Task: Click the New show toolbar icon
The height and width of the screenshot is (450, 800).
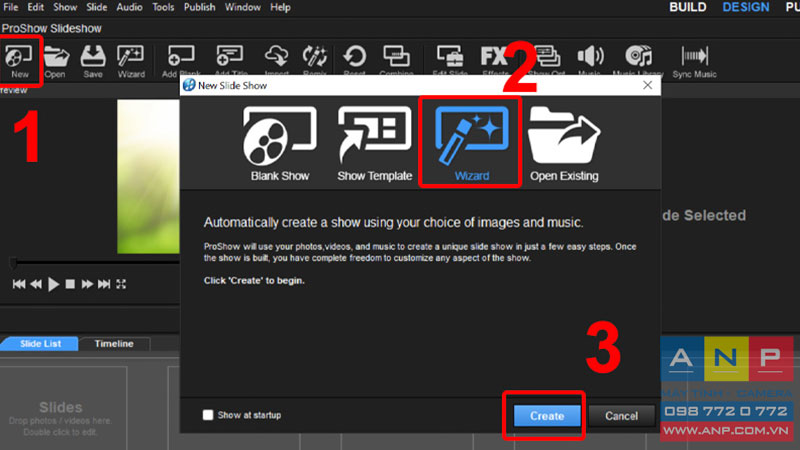Action: point(20,61)
